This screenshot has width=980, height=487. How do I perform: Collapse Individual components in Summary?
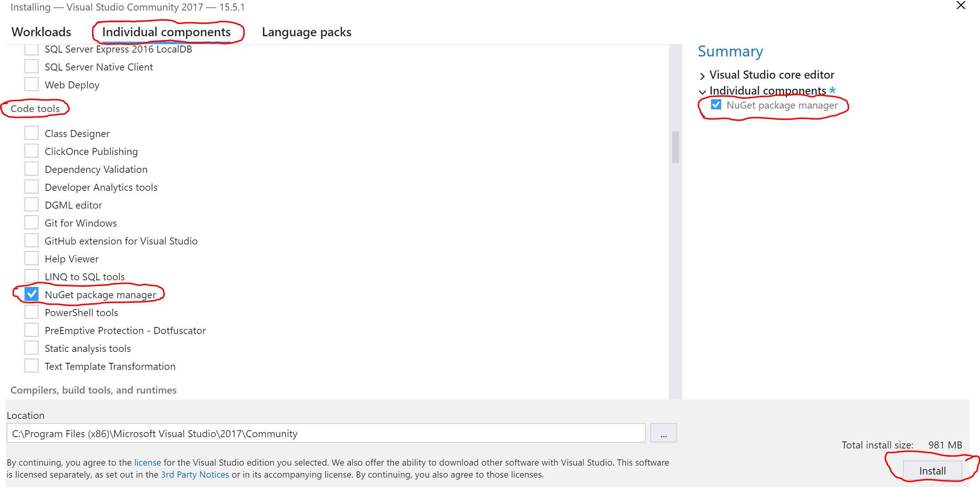coord(703,92)
